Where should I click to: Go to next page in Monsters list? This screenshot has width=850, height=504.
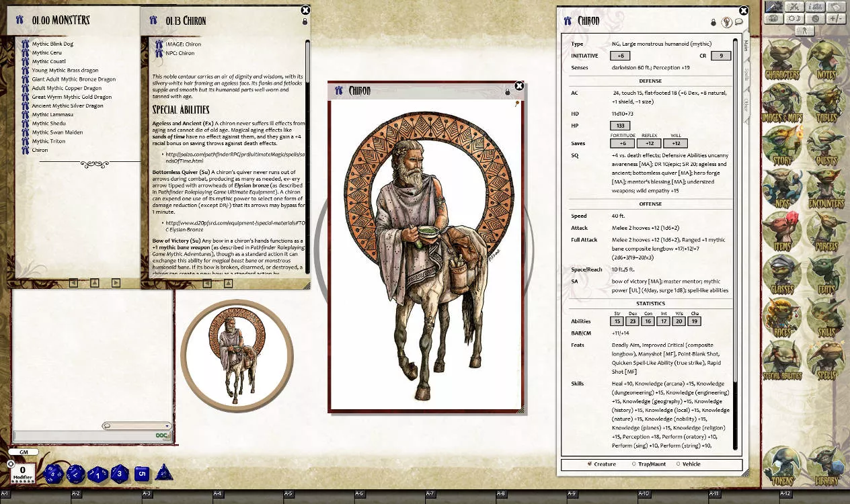tap(116, 283)
